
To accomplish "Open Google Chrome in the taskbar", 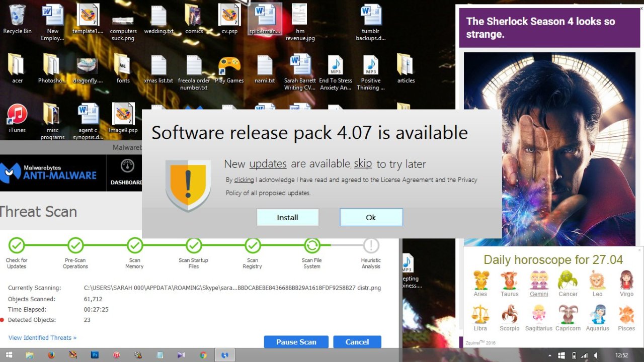I will [203, 355].
